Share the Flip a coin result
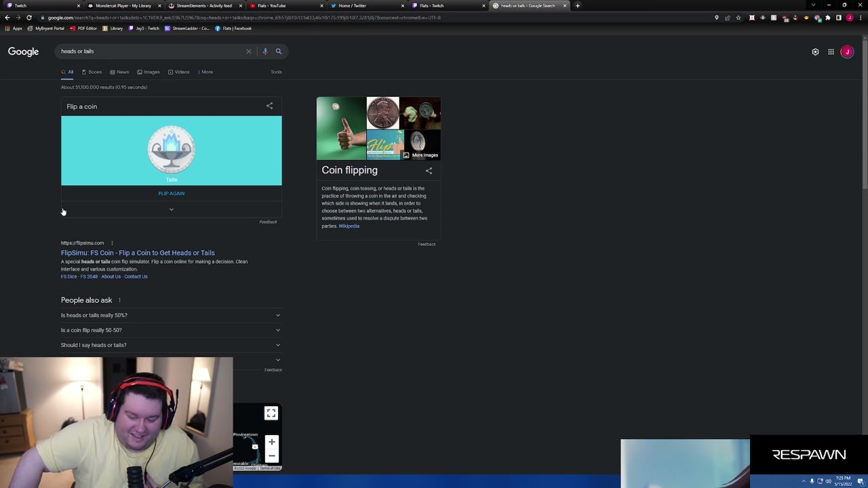 tap(269, 106)
